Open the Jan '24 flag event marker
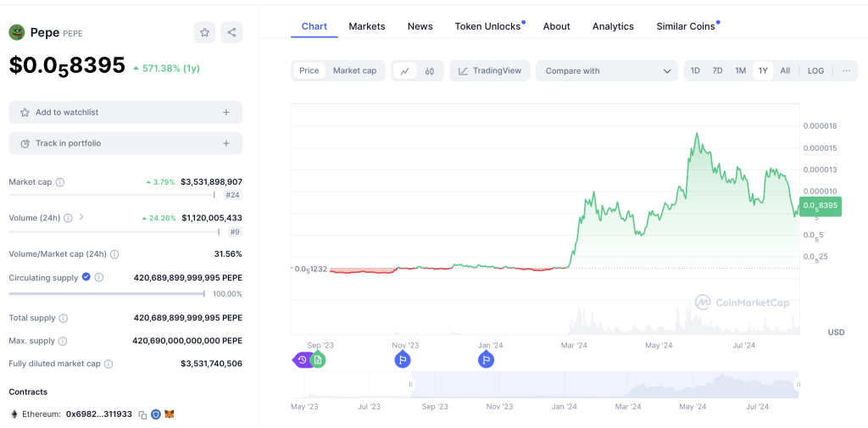The width and height of the screenshot is (868, 428). coord(486,360)
